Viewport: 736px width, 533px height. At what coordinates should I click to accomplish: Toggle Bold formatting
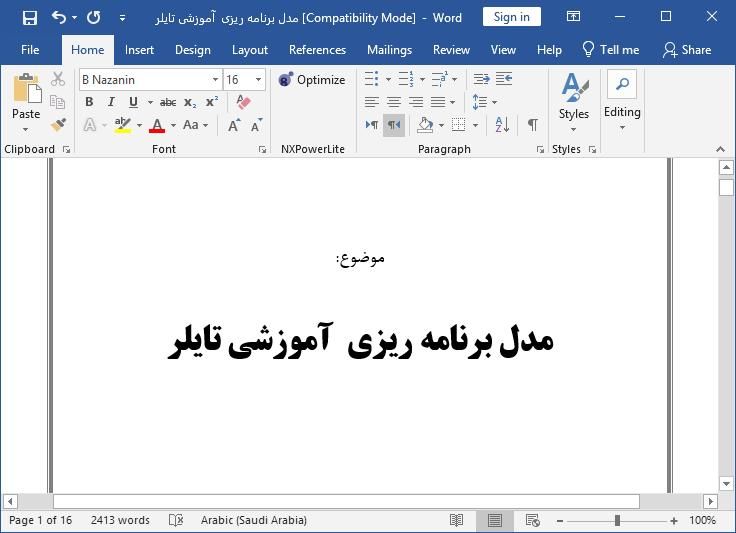pyautogui.click(x=89, y=102)
